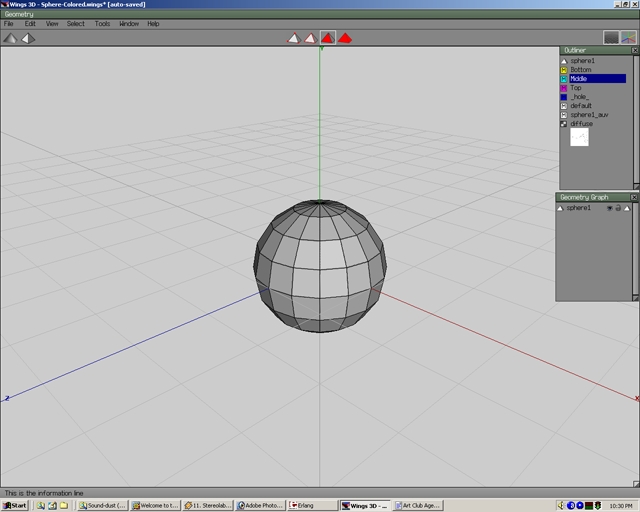The image size is (640, 512).
Task: Switch to Adobe Photo... taskbar window
Action: pyautogui.click(x=260, y=505)
